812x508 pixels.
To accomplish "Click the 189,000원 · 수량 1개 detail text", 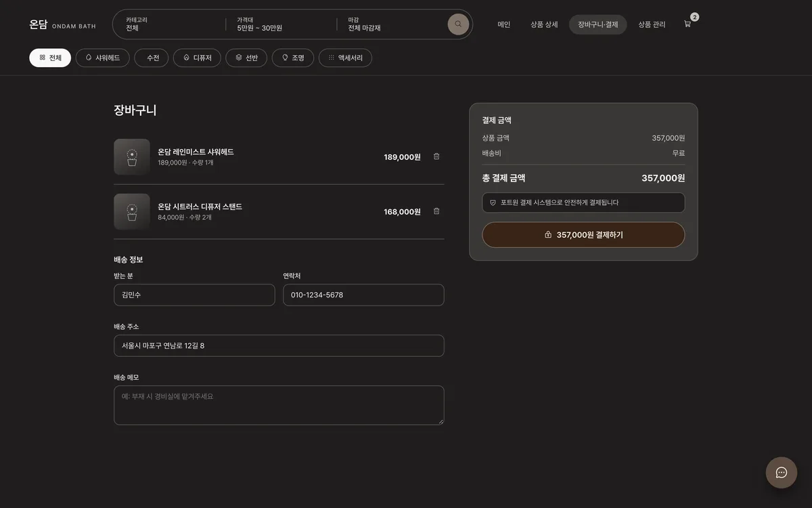I will coord(185,163).
